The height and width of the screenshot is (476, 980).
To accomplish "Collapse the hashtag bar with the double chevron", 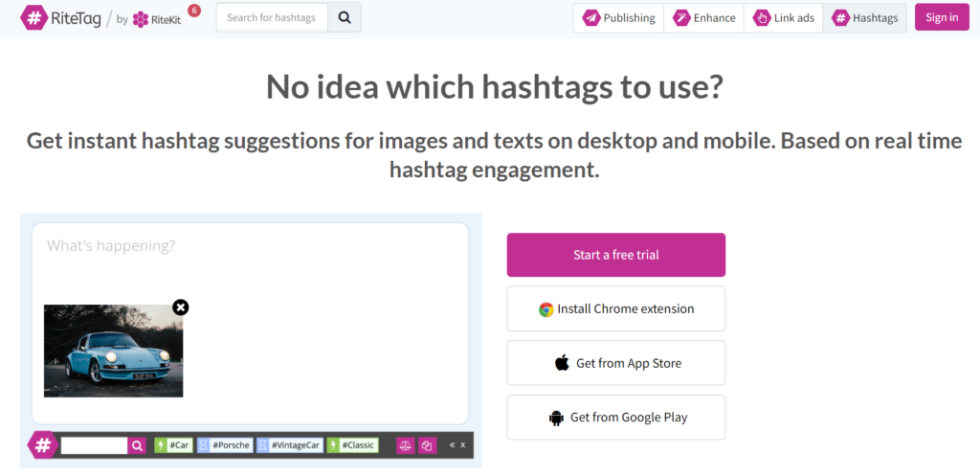I will (x=452, y=445).
